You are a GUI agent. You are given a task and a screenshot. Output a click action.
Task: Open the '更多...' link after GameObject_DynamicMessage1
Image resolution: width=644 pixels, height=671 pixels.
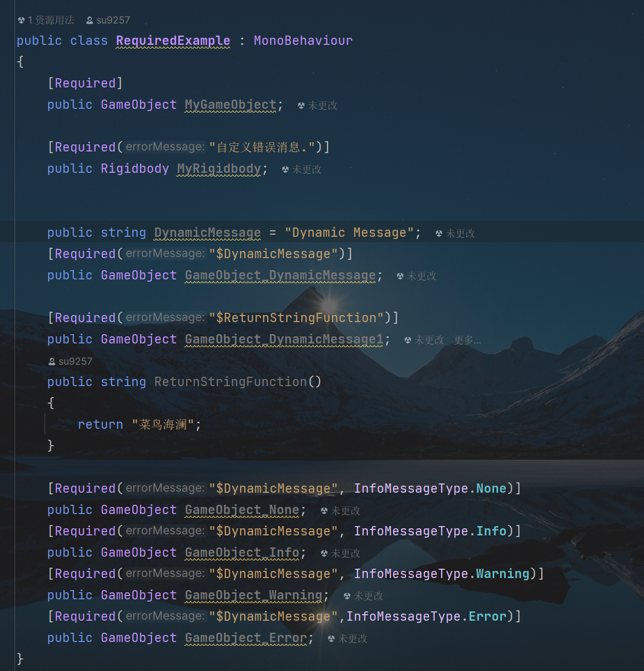point(467,340)
